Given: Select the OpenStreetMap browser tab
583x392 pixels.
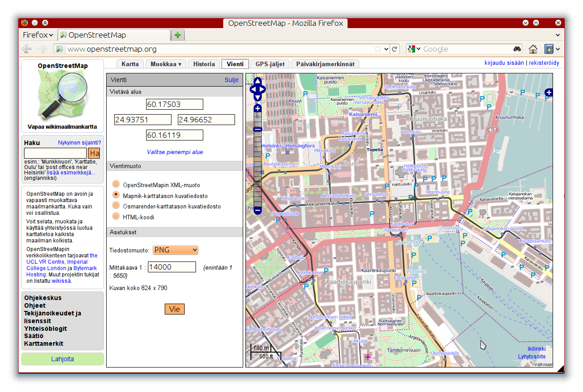Looking at the screenshot, I should pos(114,35).
